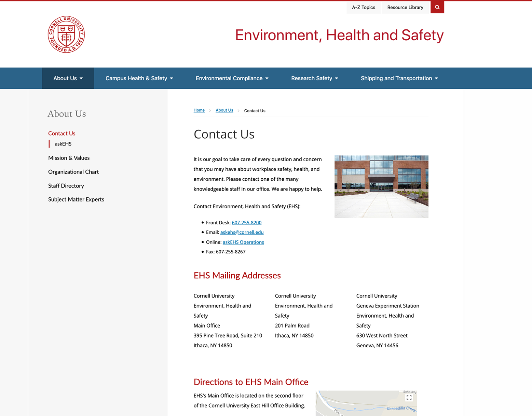Click the red search magnifier icon
Viewport: 532px width, 416px height.
[437, 7]
